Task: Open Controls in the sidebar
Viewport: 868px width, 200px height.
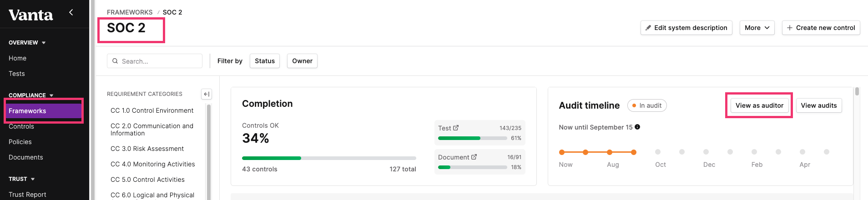Action: click(21, 126)
